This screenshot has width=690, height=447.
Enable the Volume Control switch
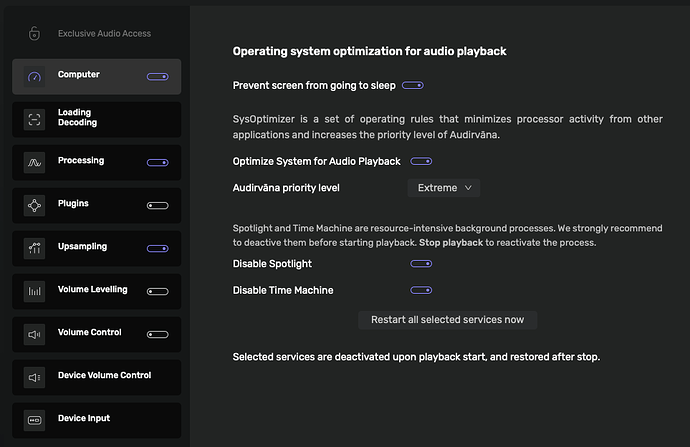(158, 334)
